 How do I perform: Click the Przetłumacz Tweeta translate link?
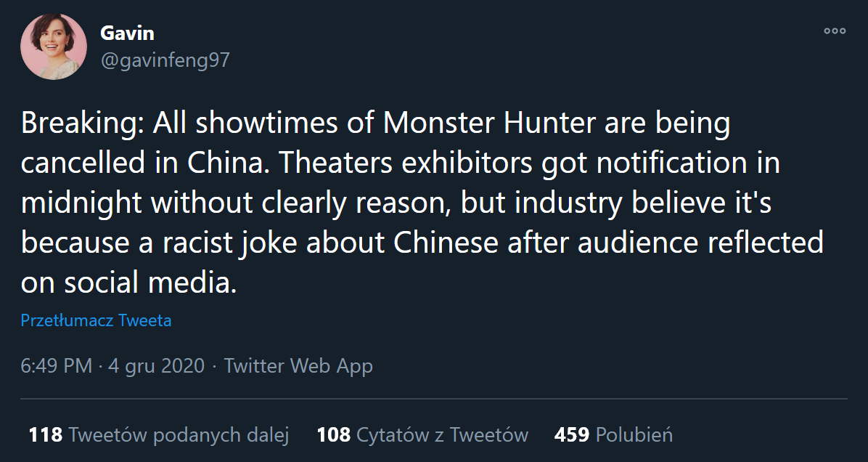point(96,320)
